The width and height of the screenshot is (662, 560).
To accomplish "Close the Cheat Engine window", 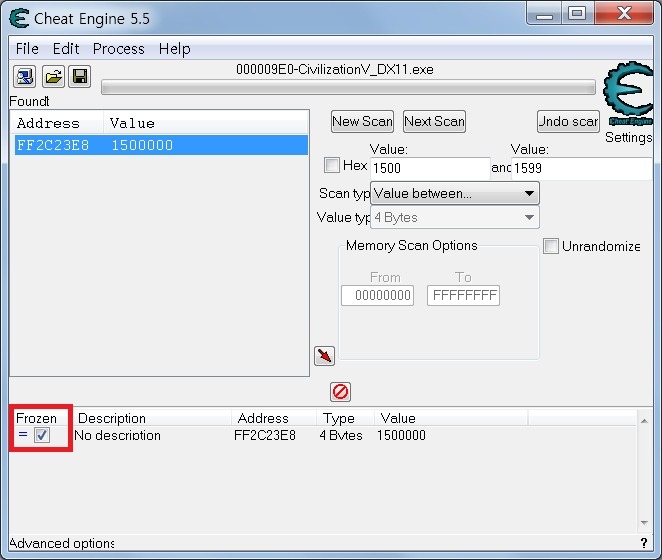I will 624,14.
